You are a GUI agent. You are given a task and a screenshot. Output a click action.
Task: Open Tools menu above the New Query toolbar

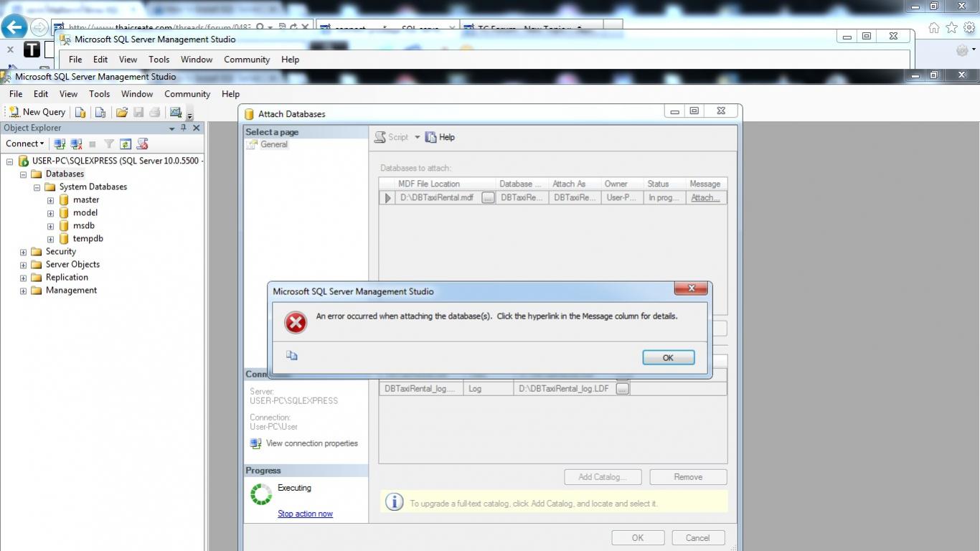(x=99, y=94)
